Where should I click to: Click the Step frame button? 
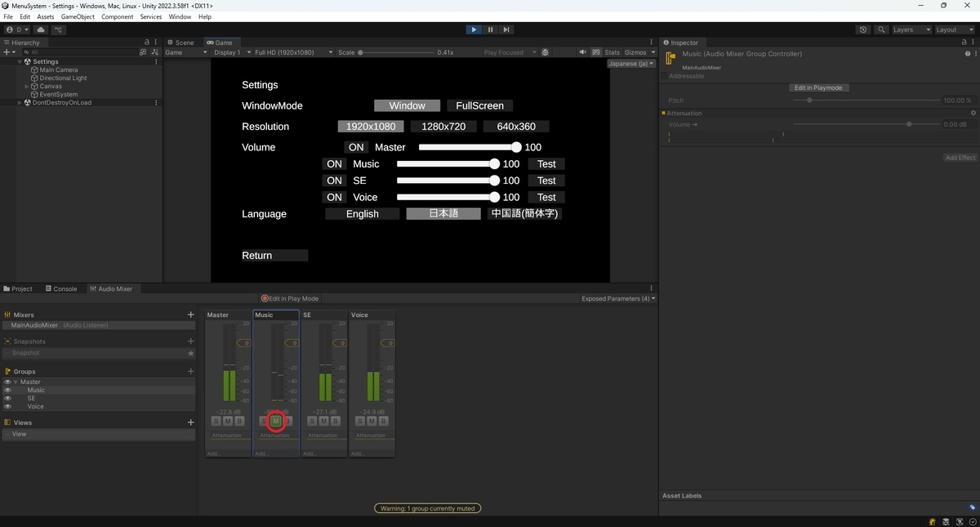tap(506, 29)
